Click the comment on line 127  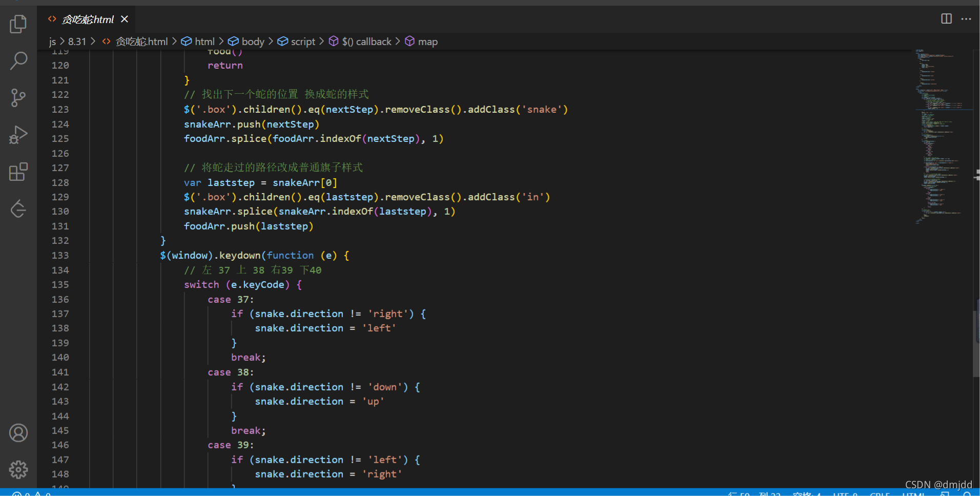click(273, 168)
